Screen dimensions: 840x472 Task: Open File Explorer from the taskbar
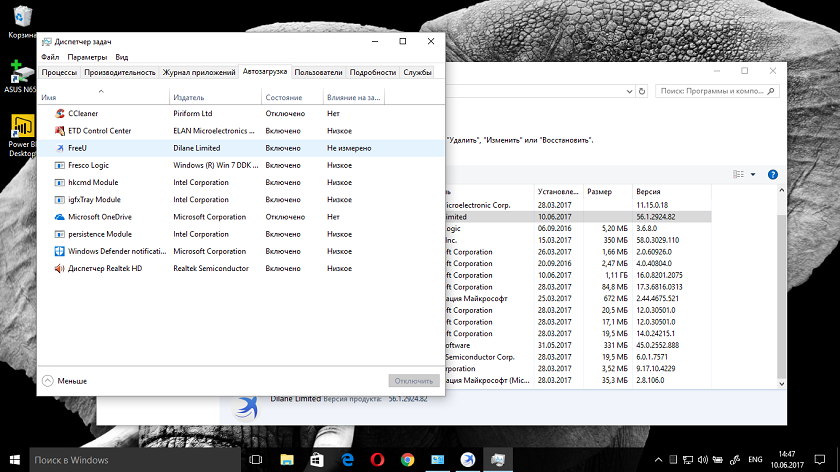pyautogui.click(x=287, y=460)
